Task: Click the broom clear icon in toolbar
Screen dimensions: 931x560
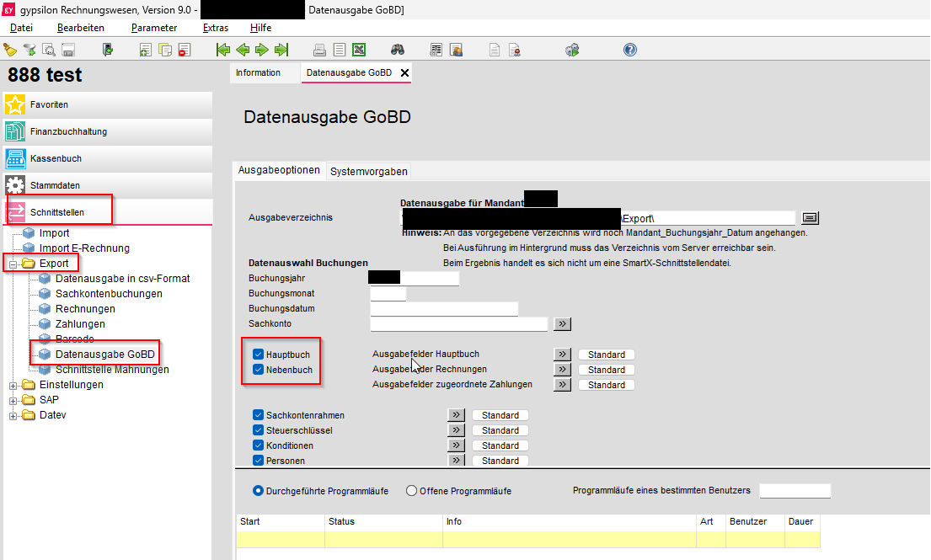Action: (x=10, y=50)
